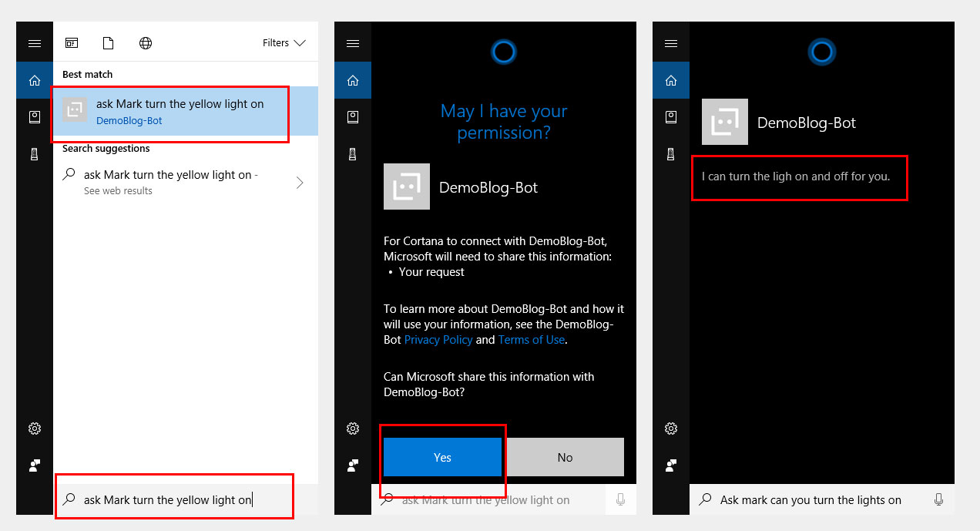
Task: Click the Cortana ring in the response panel
Action: (x=821, y=52)
